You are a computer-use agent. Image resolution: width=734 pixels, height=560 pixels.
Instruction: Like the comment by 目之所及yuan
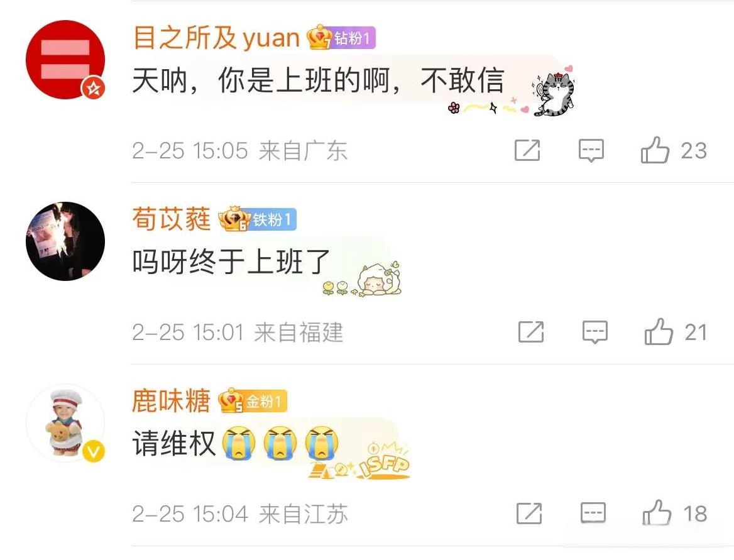[x=655, y=150]
